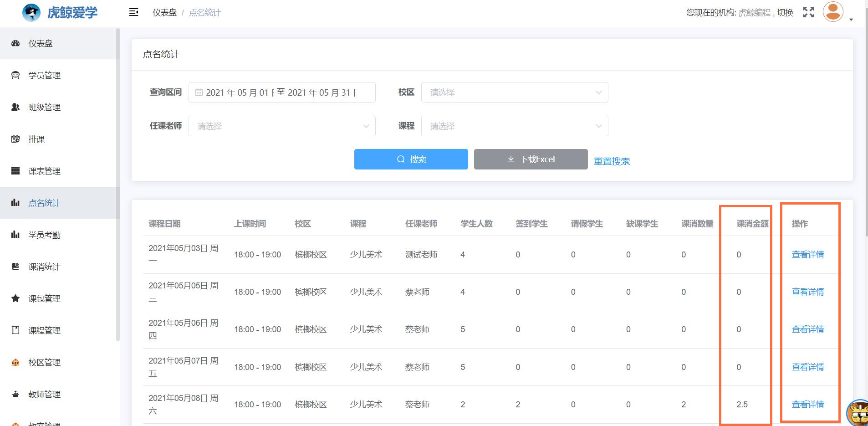Click the 班级管理 sidebar icon
The height and width of the screenshot is (426, 868).
[x=15, y=107]
